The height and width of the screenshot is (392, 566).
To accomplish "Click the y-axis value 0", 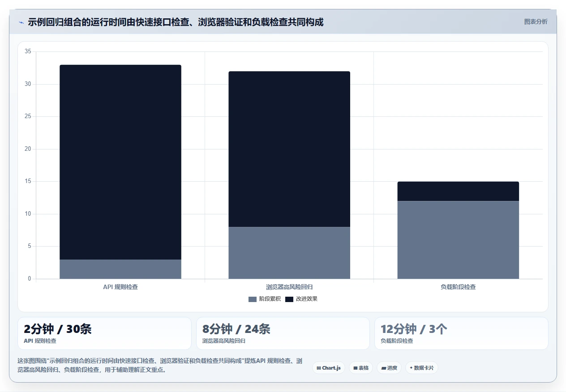I will point(30,279).
